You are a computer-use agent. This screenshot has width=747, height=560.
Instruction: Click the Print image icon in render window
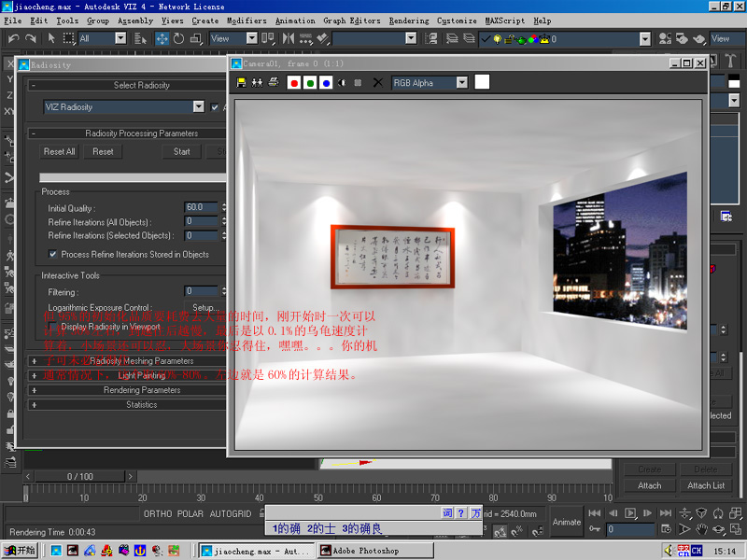[x=274, y=83]
